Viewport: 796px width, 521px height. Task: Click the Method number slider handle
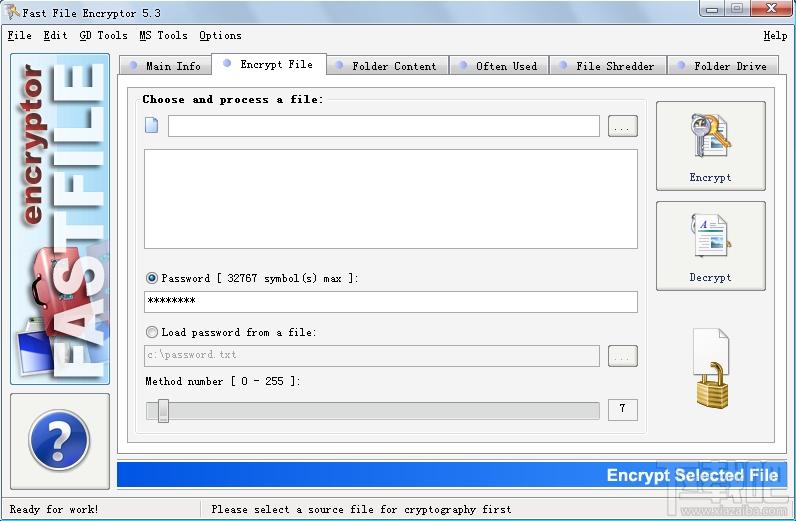coord(163,410)
